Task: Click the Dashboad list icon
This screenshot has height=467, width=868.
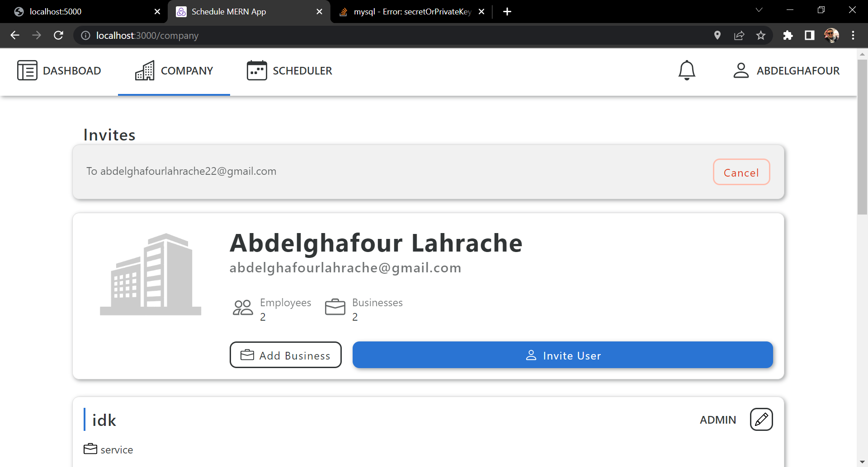Action: 27,70
